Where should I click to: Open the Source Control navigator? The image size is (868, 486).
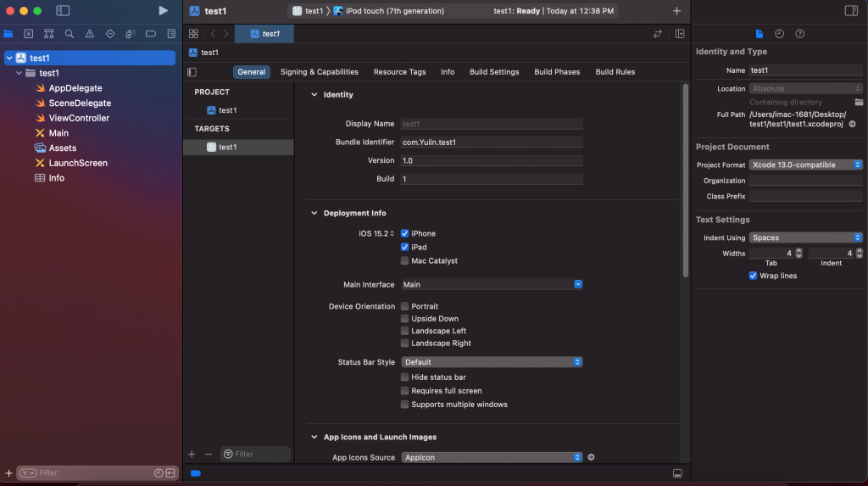[28, 34]
